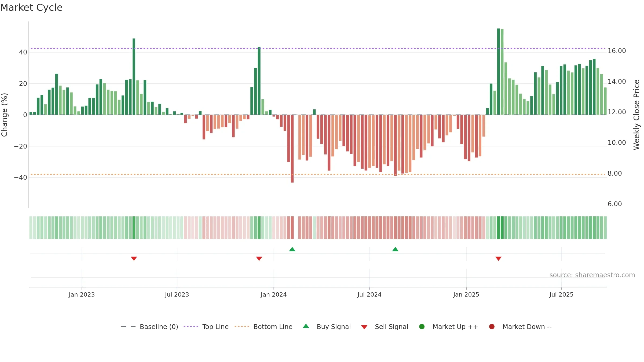Toggle the Market Down -- legend entry
Viewport: 644px width, 362px height.
coord(520,327)
